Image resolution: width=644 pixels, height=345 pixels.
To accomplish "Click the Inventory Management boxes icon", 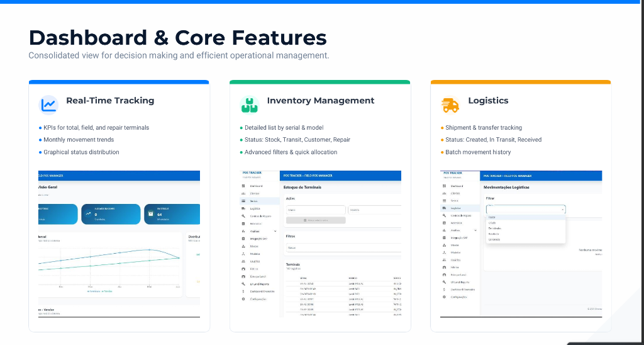I will [249, 105].
